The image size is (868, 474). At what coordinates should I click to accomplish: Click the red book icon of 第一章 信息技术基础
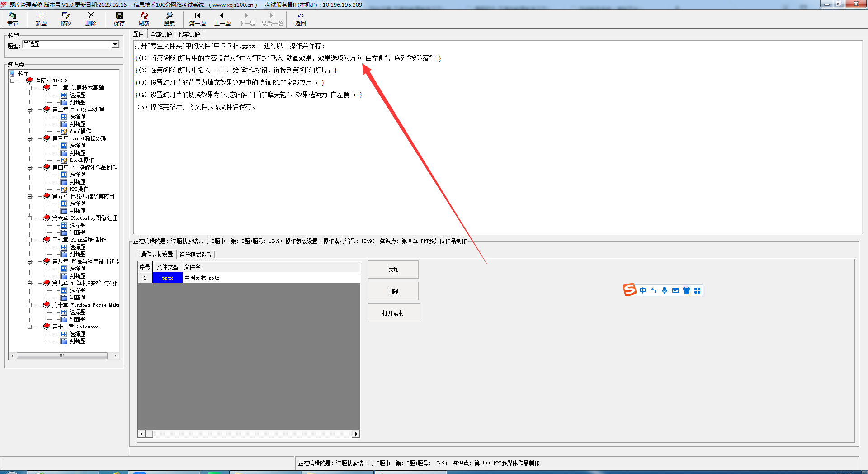tap(47, 88)
